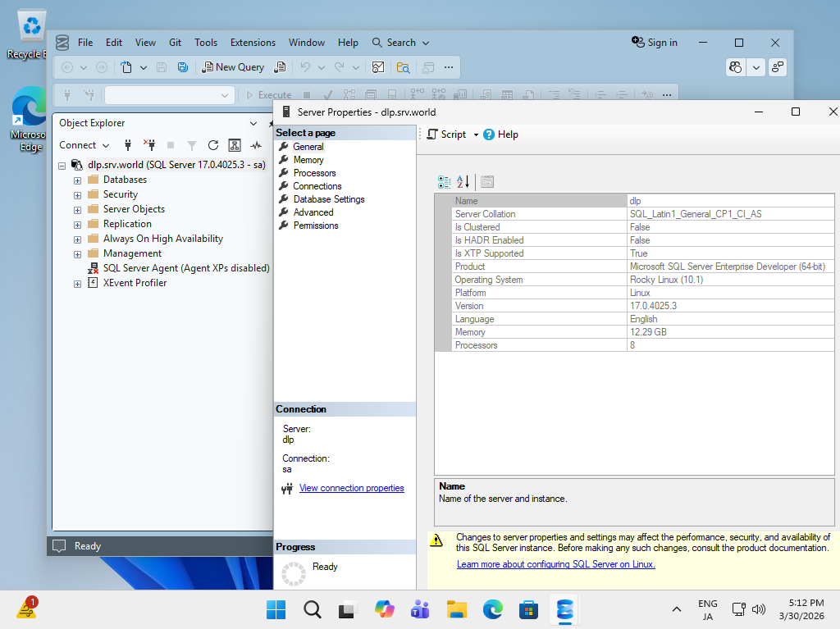The height and width of the screenshot is (629, 840).
Task: Select the Database Settings page
Action: pos(329,199)
